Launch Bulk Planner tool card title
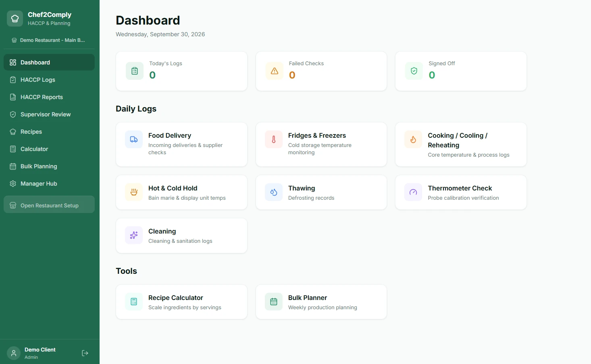591x364 pixels. tap(308, 298)
